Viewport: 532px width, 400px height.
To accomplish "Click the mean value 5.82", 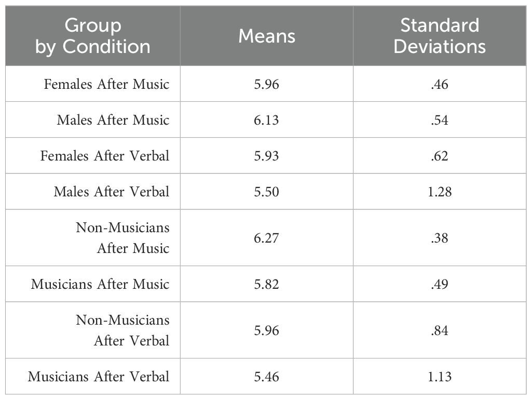I will 267,284.
